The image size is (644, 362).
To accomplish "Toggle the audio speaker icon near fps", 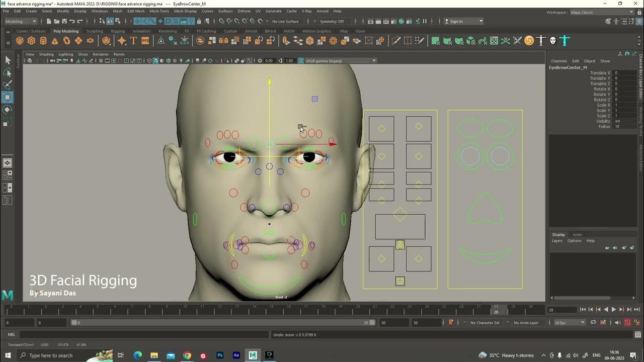I will click(x=617, y=322).
